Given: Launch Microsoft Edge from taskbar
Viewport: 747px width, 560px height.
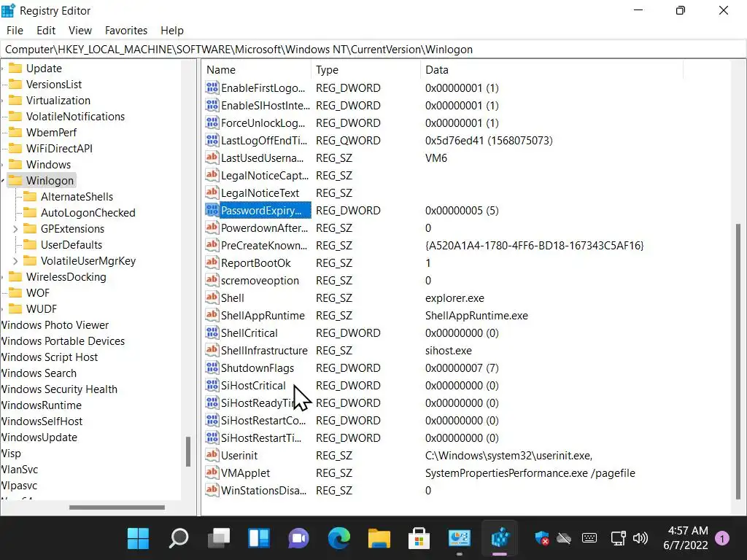Looking at the screenshot, I should [x=339, y=539].
